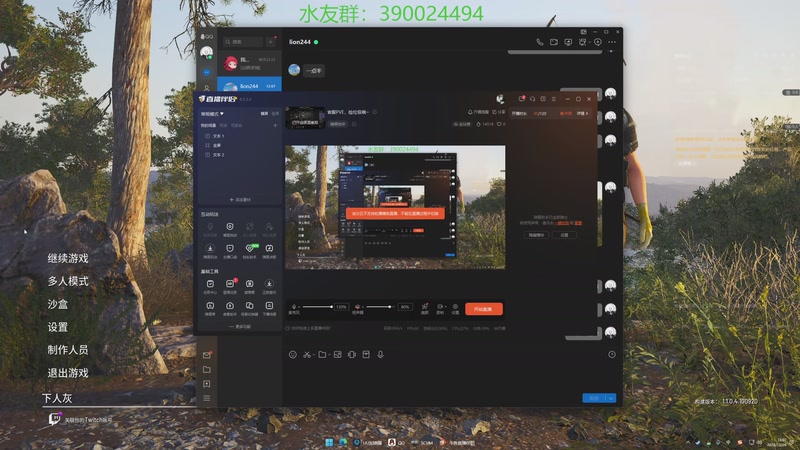Adjust the microphone volume slider at 120%
The height and width of the screenshot is (450, 800).
(317, 307)
